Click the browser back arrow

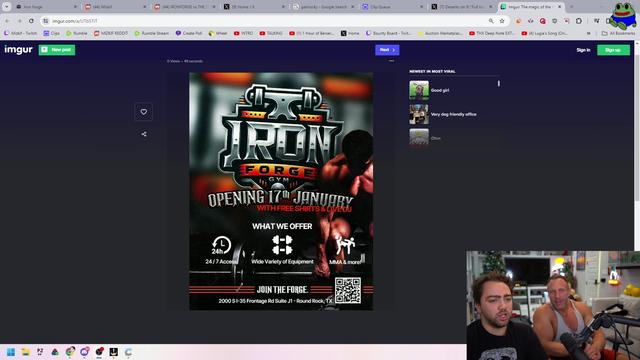point(7,21)
